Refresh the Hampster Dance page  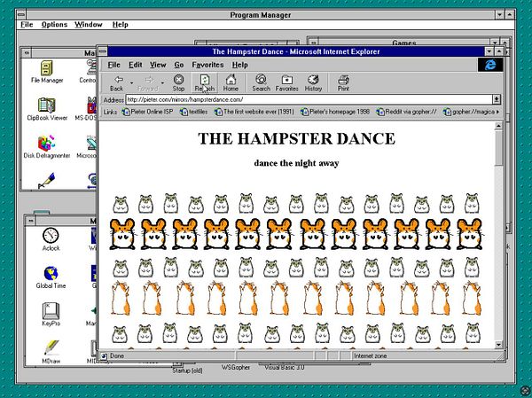(x=204, y=83)
